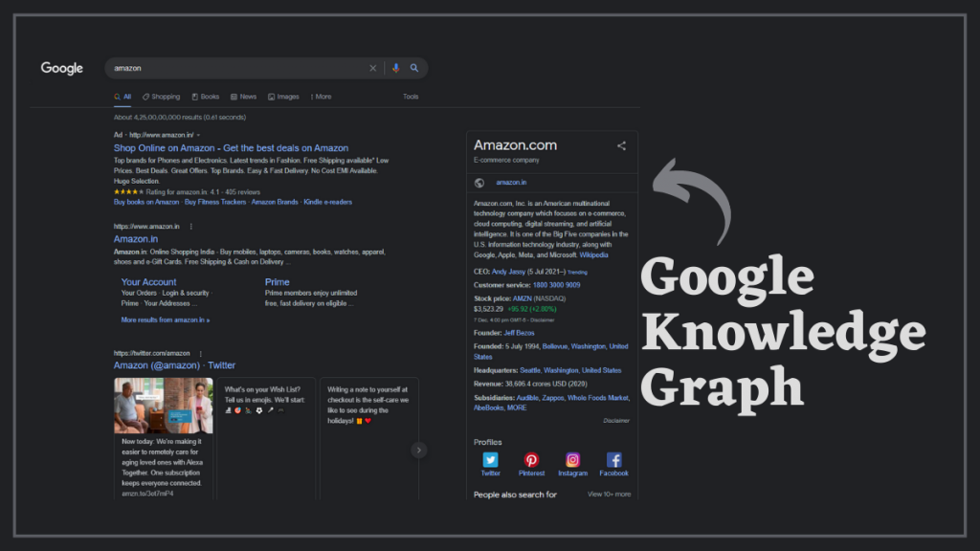The image size is (980, 551).
Task: Open the News search tab
Action: [245, 97]
